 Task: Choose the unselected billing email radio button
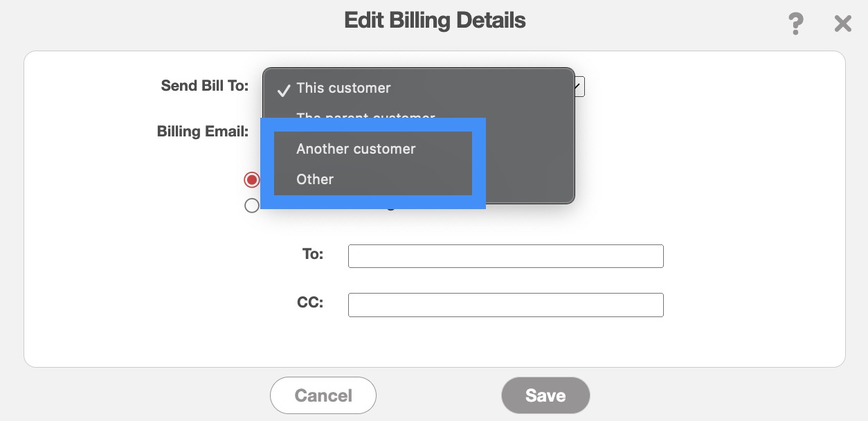(252, 205)
